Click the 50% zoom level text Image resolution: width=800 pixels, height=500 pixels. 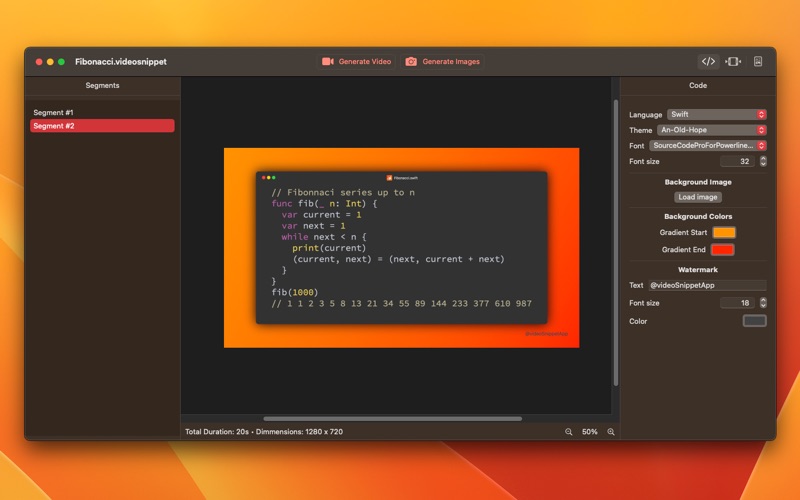click(x=589, y=432)
